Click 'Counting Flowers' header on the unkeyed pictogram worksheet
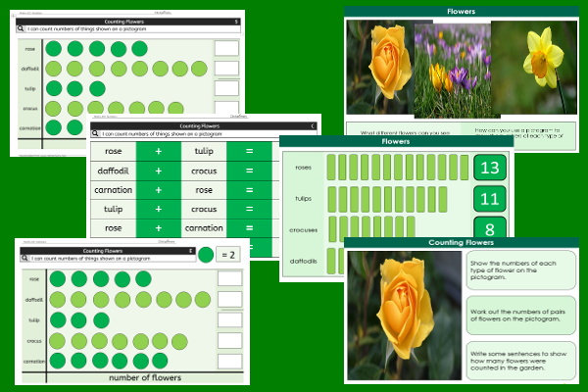The image size is (588, 392). (124, 22)
